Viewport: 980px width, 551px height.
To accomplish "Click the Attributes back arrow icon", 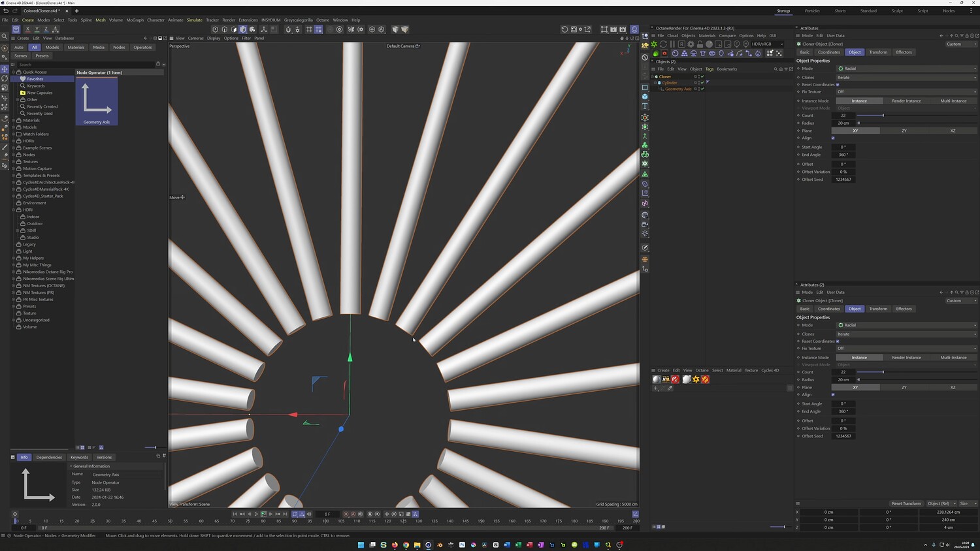I will click(941, 36).
